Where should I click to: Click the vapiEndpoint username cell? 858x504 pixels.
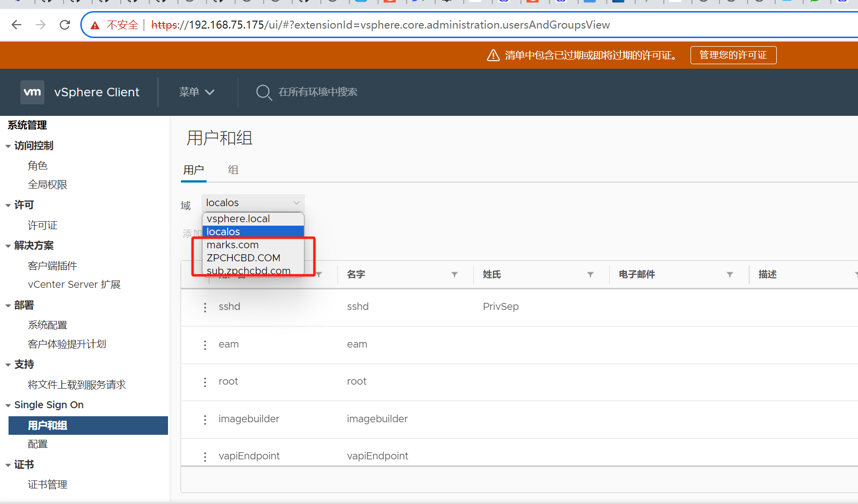[249, 456]
